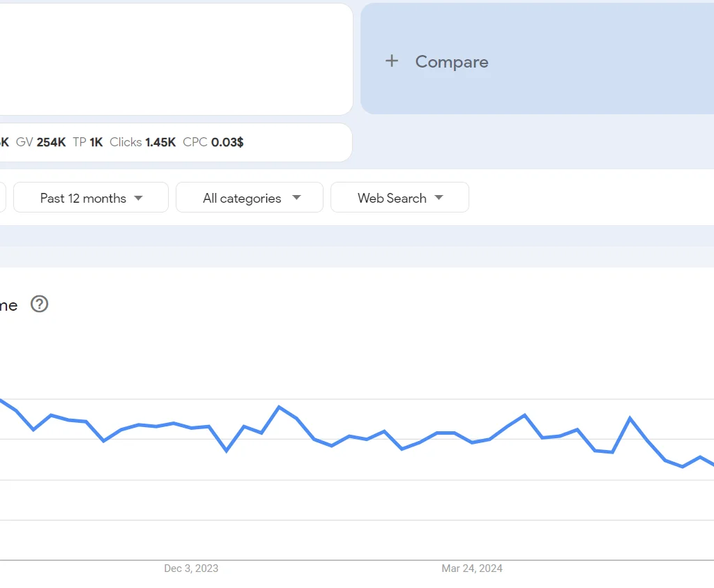Toggle the Keywords Everywhere metrics bar
The image size is (714, 588).
click(174, 142)
